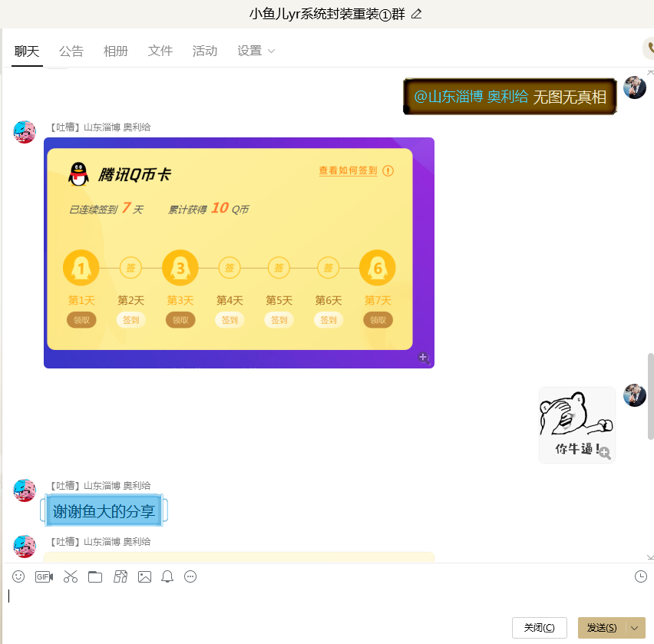This screenshot has height=644, width=654.
Task: Open the 查看如何签到 link
Action: 348,170
